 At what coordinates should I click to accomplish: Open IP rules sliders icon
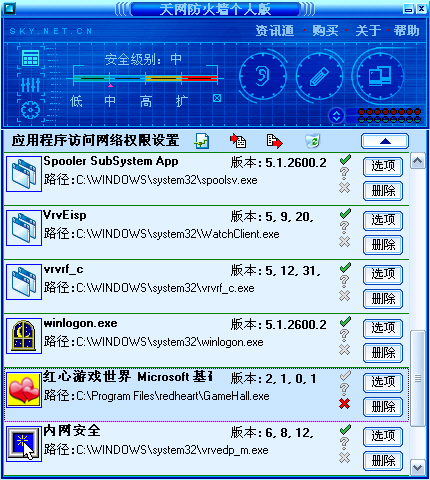30,84
